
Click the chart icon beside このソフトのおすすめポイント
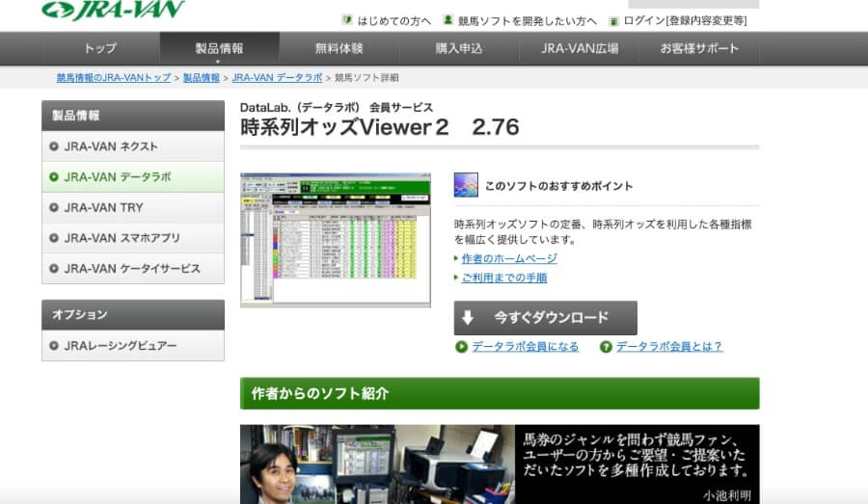[466, 185]
